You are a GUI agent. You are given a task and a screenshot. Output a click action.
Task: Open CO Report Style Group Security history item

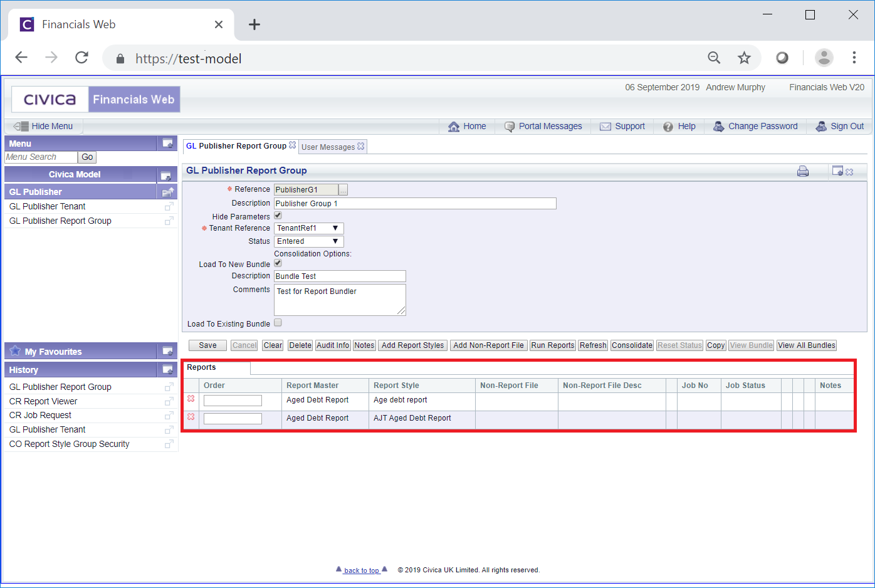pyautogui.click(x=69, y=444)
